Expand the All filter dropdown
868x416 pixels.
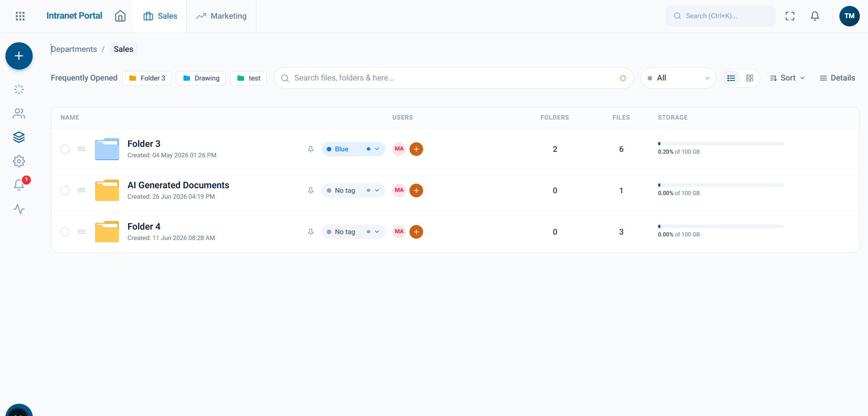tap(678, 78)
